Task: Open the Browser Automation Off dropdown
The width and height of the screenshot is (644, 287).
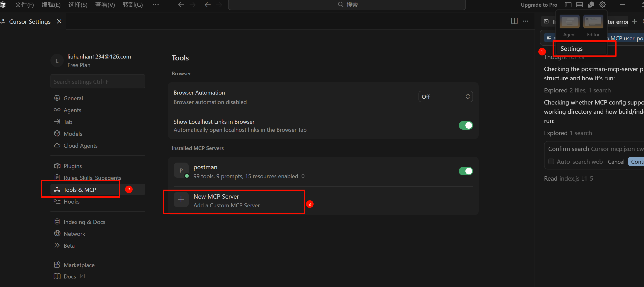Action: point(445,97)
